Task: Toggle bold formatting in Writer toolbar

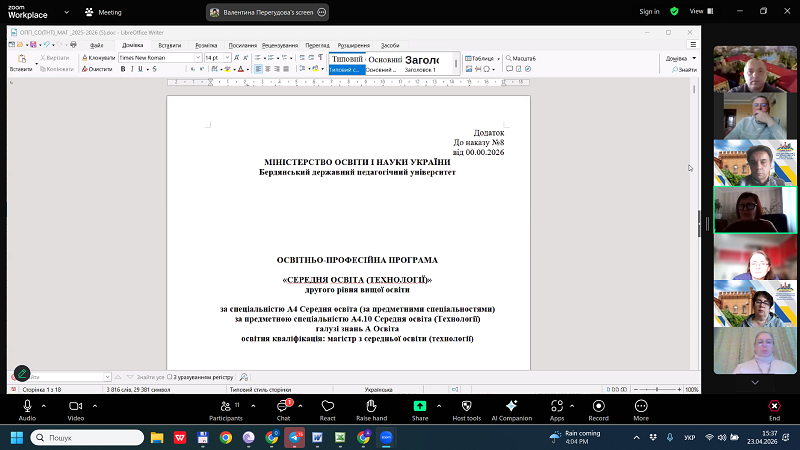Action: [x=123, y=69]
